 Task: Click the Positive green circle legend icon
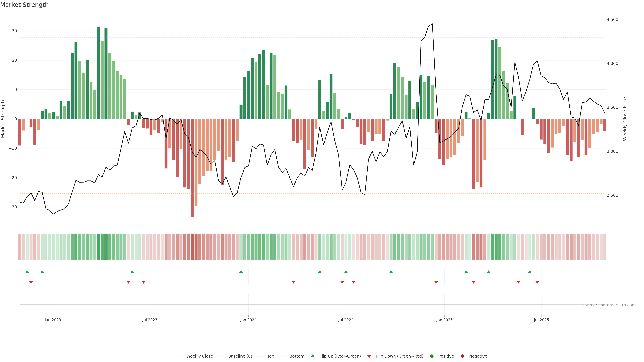[x=432, y=356]
